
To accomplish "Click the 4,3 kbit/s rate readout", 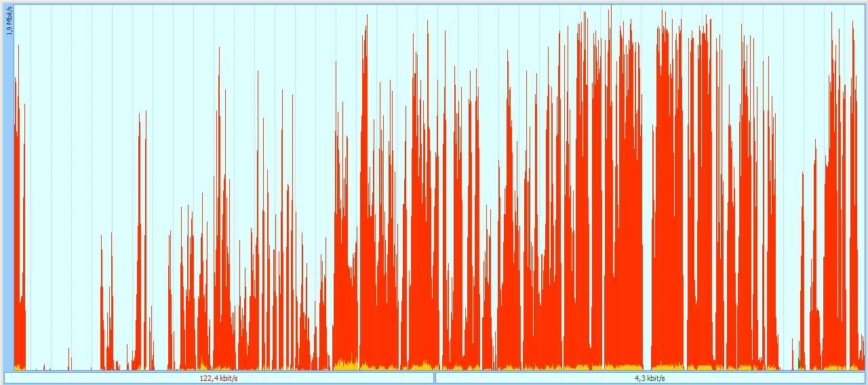I will point(650,378).
